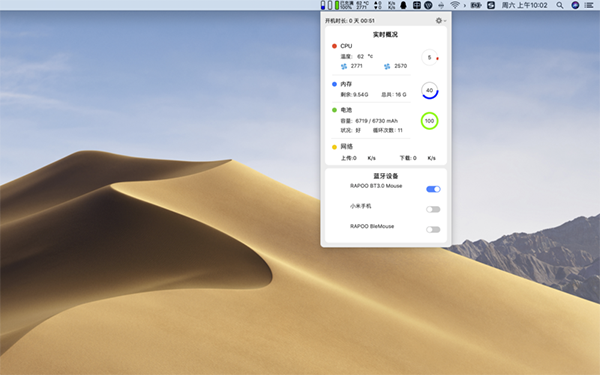
Task: Click the 总共: 16 G memory value
Action: click(394, 95)
